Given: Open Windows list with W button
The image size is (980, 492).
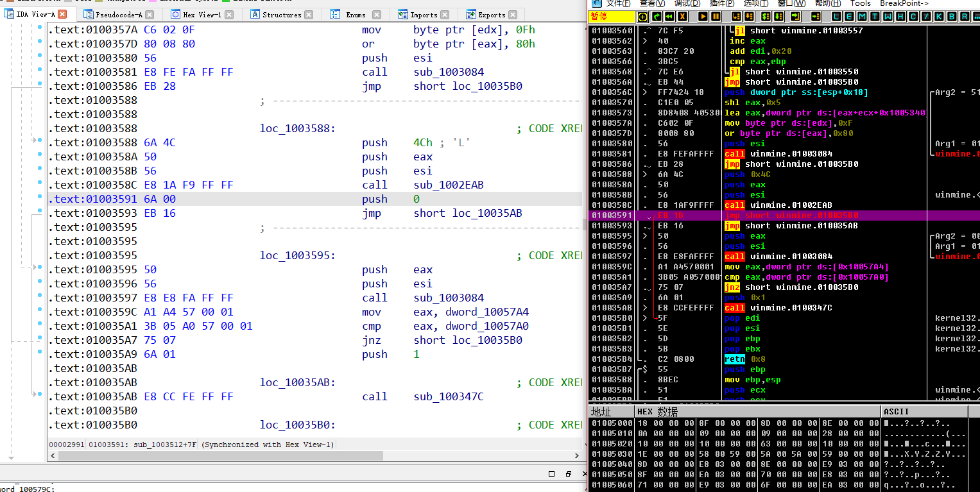Looking at the screenshot, I should tap(888, 17).
